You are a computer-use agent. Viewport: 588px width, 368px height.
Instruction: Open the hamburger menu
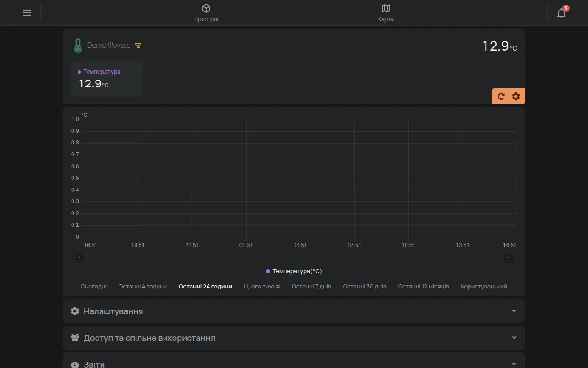(x=27, y=13)
